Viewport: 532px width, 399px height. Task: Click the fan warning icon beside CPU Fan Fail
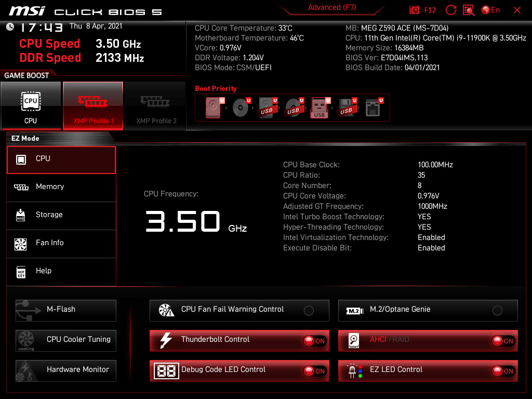[x=166, y=310]
